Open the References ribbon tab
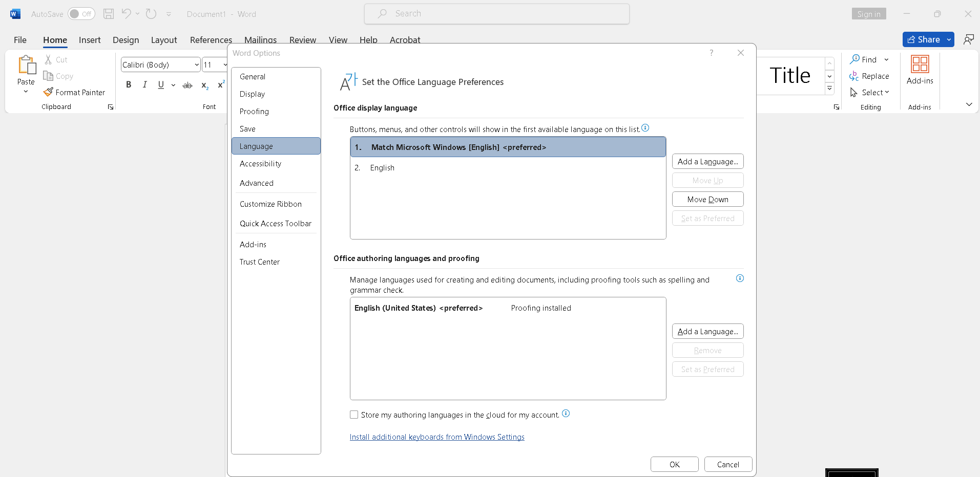Image resolution: width=980 pixels, height=477 pixels. point(211,40)
